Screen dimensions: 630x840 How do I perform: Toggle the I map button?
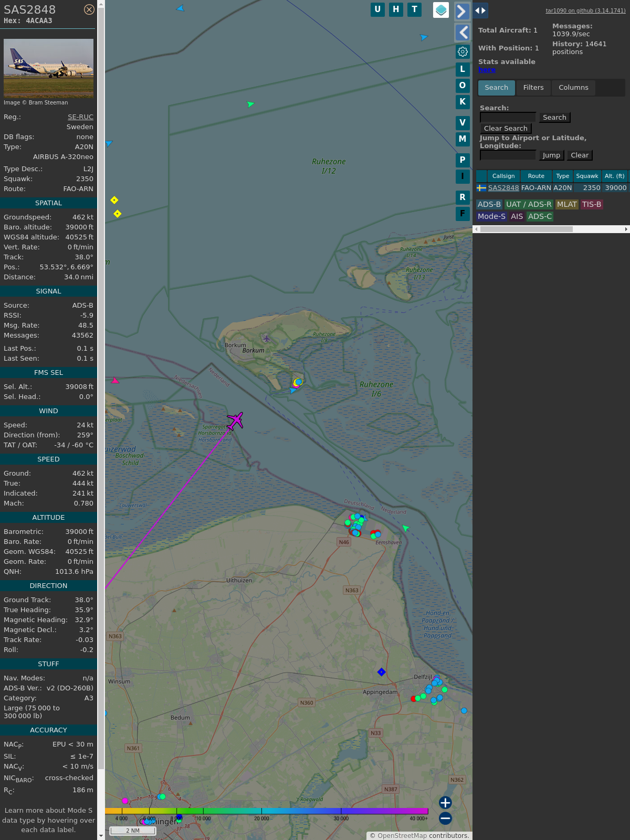coord(463,176)
